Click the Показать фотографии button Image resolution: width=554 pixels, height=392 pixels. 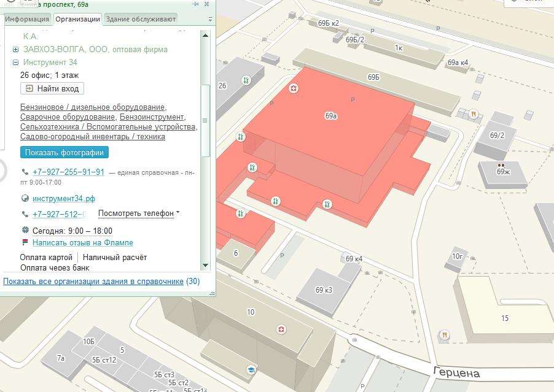[64, 152]
